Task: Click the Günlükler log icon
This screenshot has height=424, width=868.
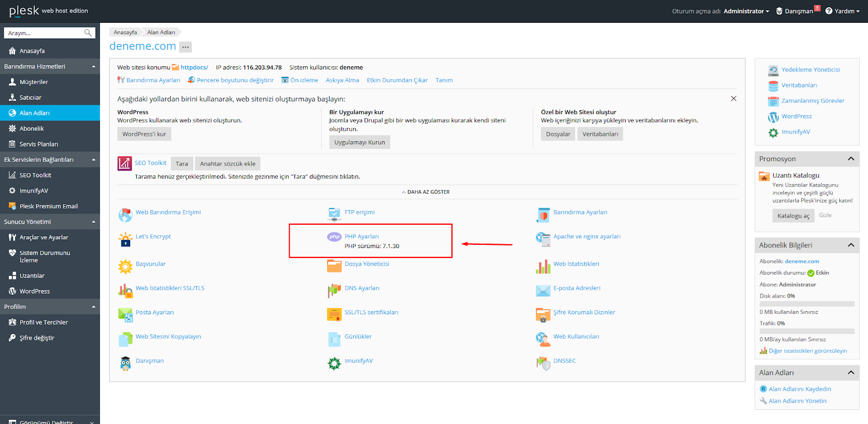Action: point(334,339)
